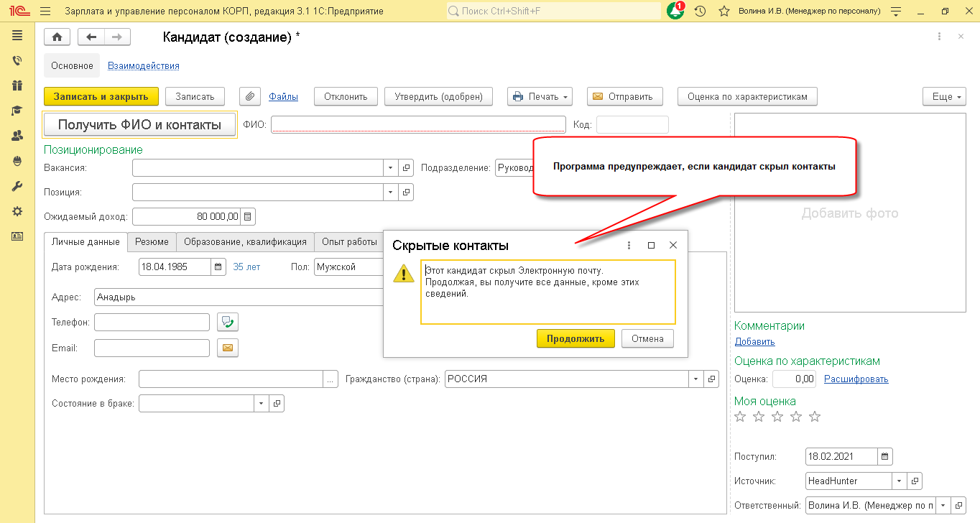Open the Печать dropdown menu

[540, 96]
